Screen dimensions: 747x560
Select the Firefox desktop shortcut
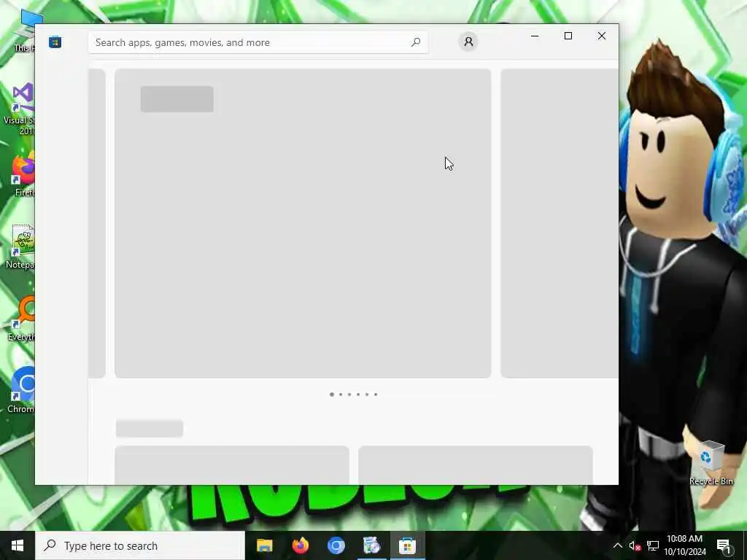[x=21, y=175]
